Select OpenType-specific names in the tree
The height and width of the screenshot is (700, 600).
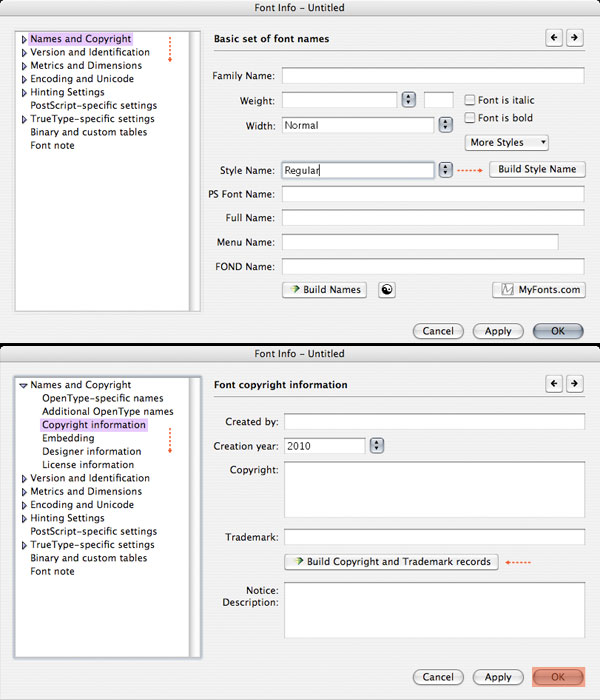tap(103, 398)
